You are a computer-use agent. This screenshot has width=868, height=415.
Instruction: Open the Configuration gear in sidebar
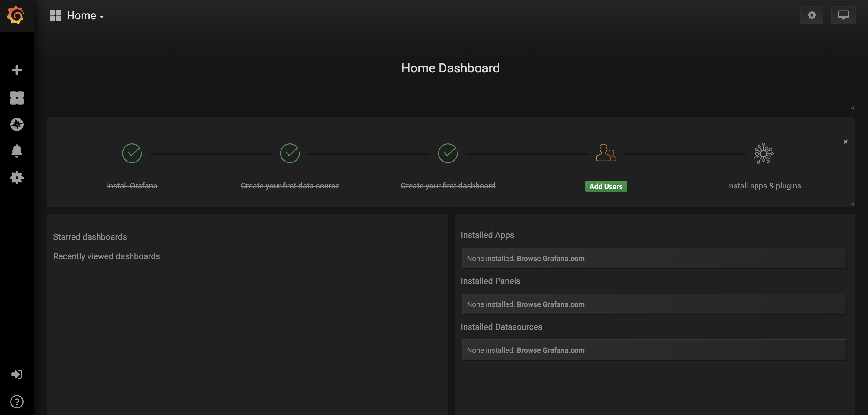coord(17,178)
